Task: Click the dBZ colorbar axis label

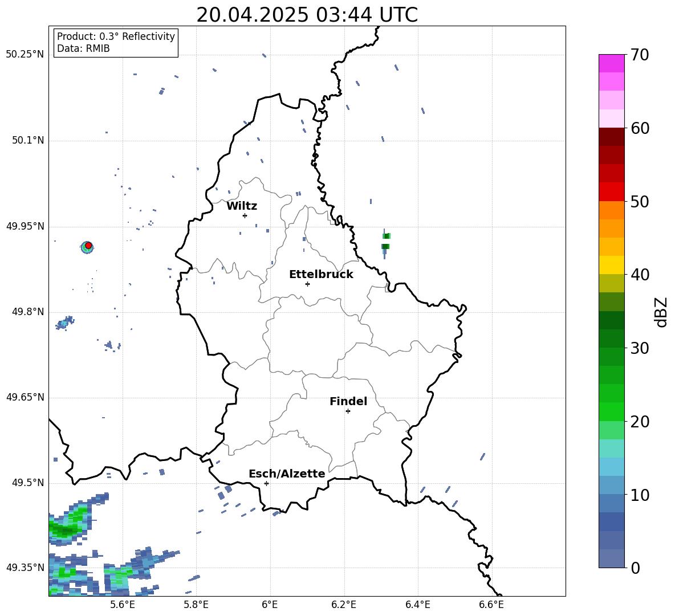Action: 661,312
